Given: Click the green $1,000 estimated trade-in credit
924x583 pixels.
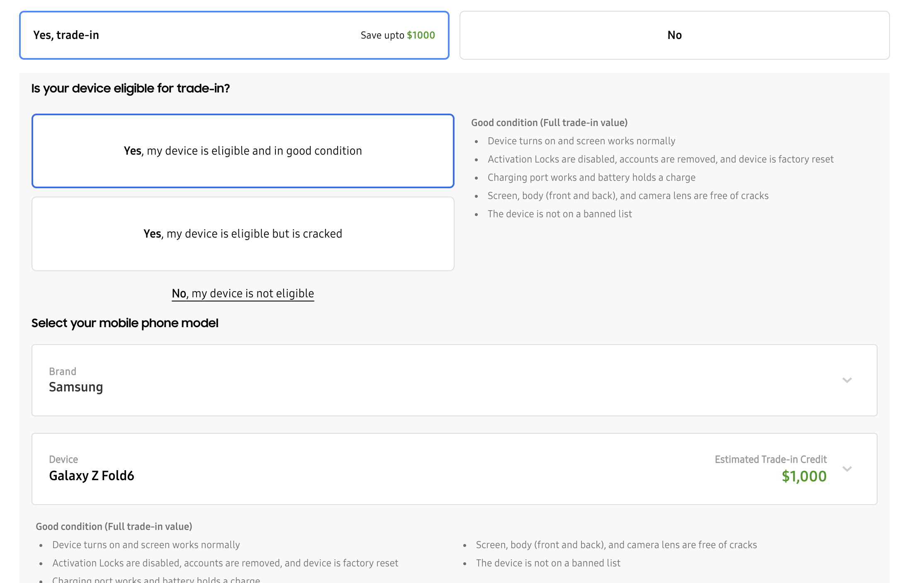Looking at the screenshot, I should 804,476.
